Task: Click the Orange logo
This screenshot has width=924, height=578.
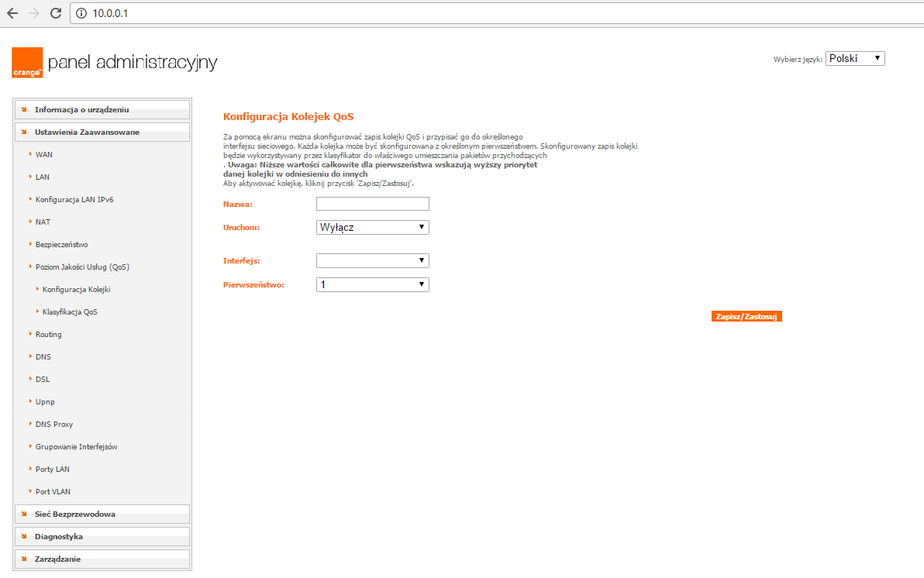Action: [27, 63]
